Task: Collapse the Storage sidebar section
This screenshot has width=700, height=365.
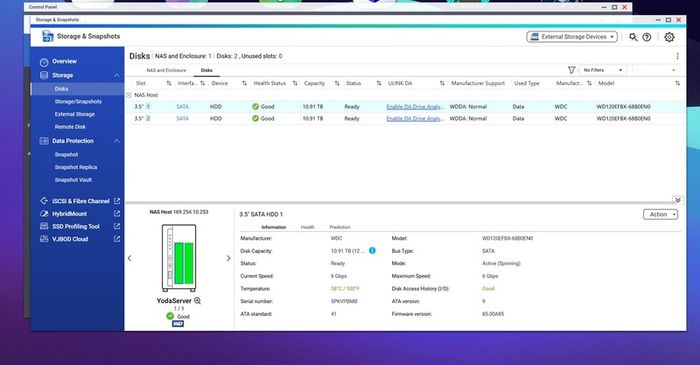Action: pyautogui.click(x=117, y=75)
